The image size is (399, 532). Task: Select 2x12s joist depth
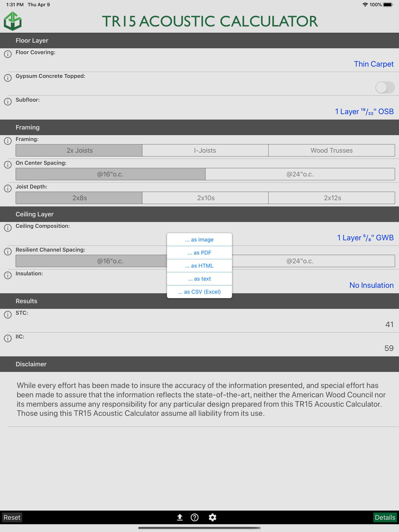332,198
